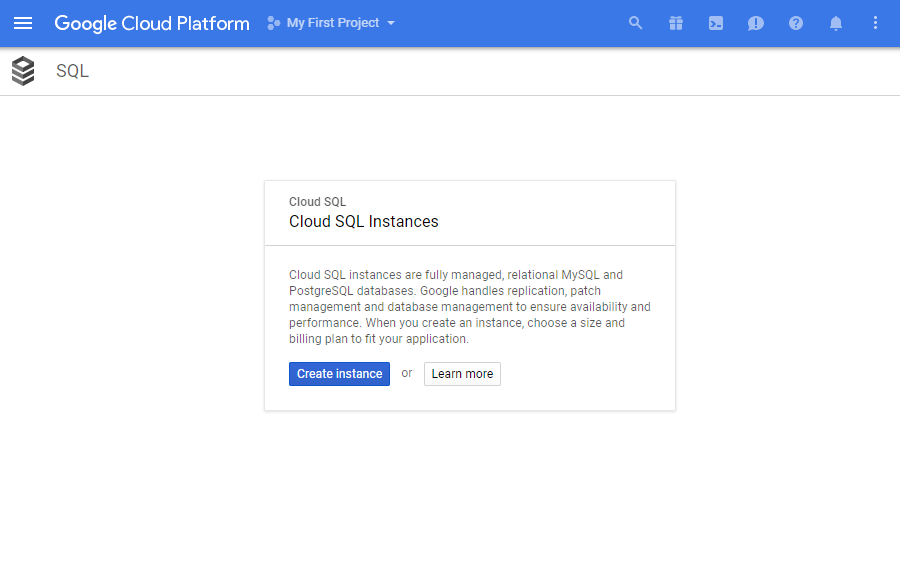This screenshot has width=900, height=566.
Task: Show notifications bell icon
Action: click(836, 23)
